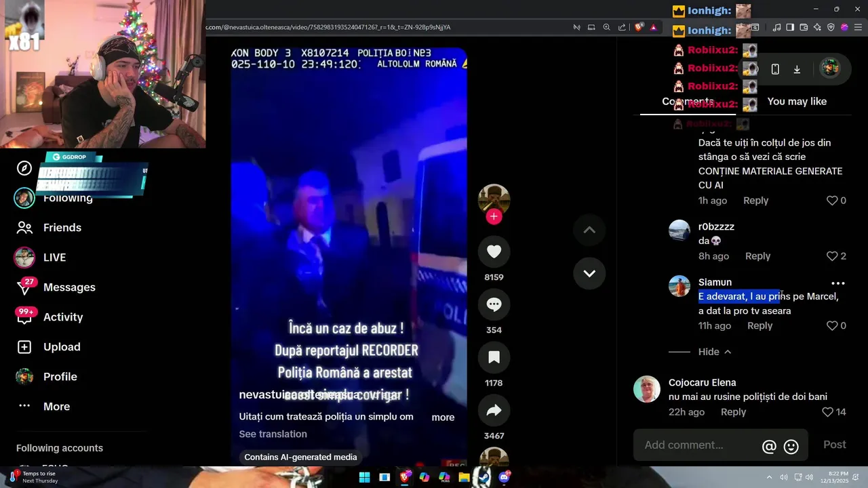The height and width of the screenshot is (488, 868).
Task: Open the three-dot options on Siamun's comment
Action: 838,283
